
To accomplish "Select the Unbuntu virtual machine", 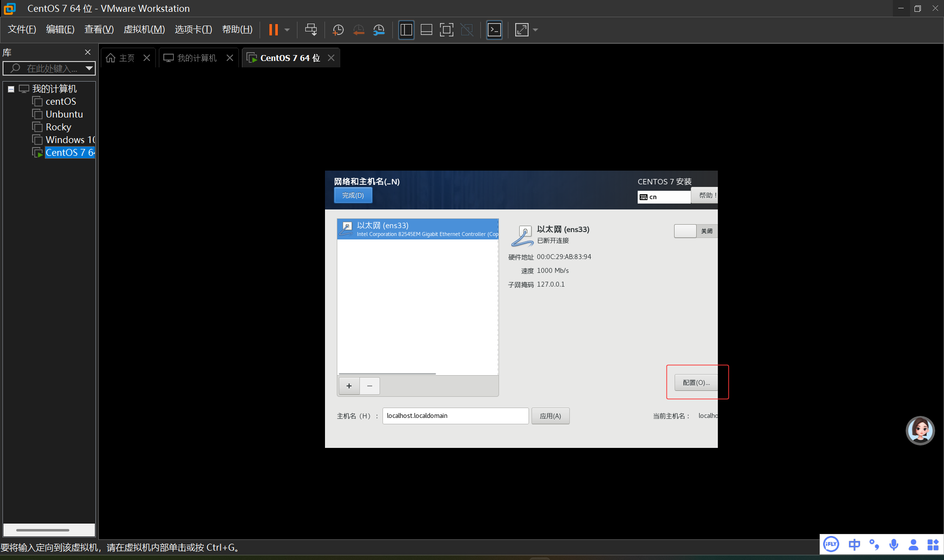I will tap(64, 115).
